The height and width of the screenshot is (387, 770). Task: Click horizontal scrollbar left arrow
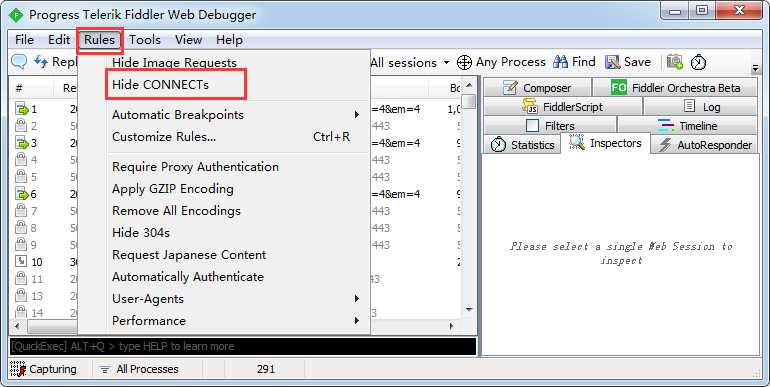click(17, 326)
